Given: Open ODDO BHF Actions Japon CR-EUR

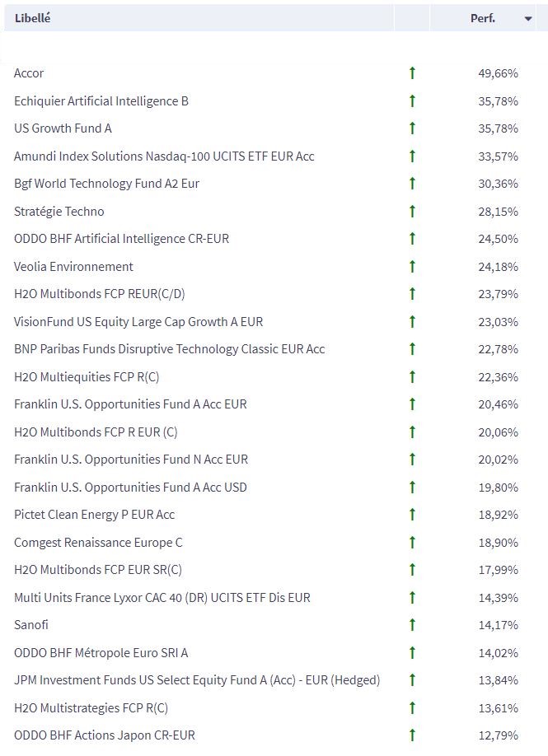Looking at the screenshot, I should click(x=105, y=735).
